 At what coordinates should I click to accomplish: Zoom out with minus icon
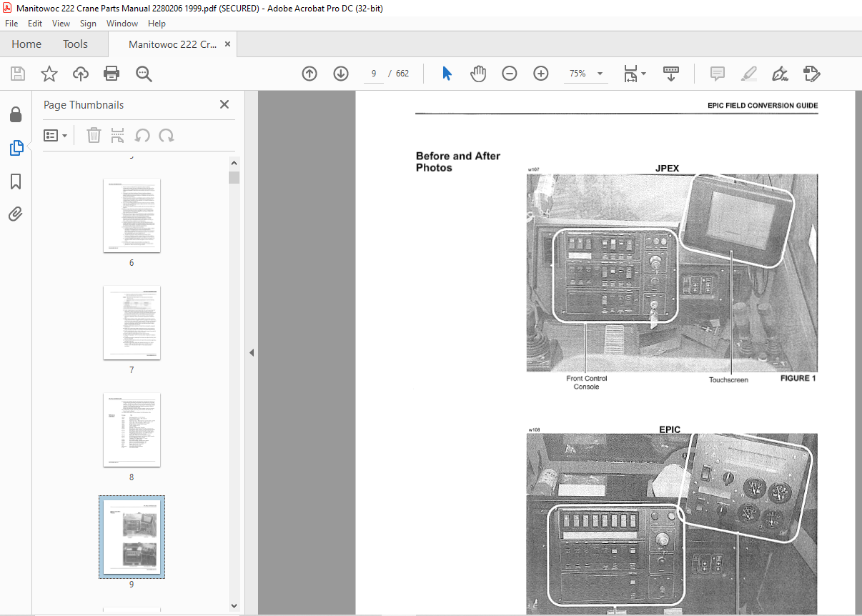tap(510, 74)
